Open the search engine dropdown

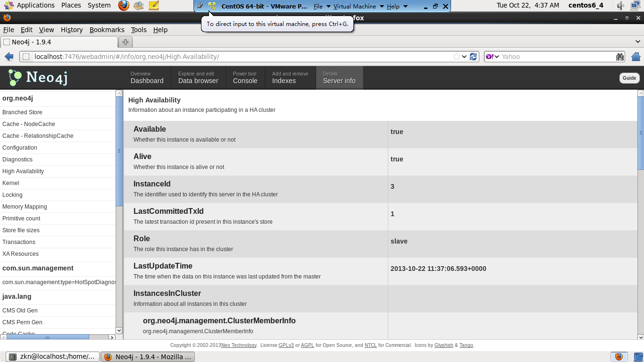[497, 57]
